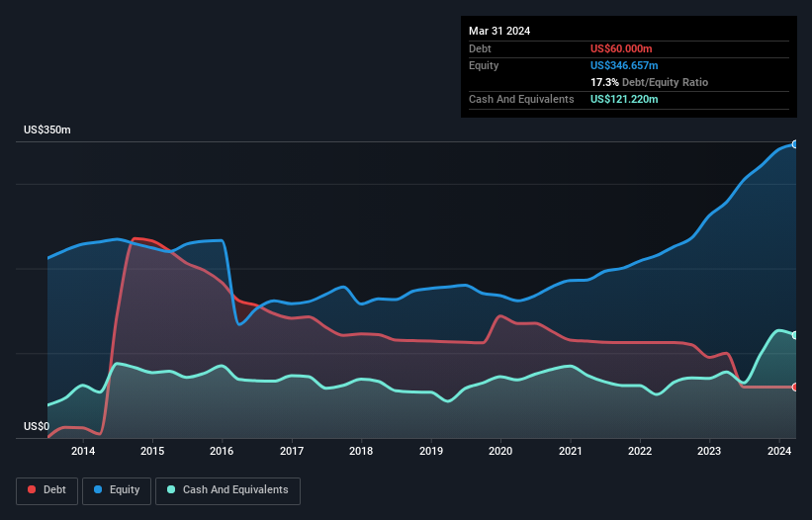Toggle Cash And Equivalents legend button
The image size is (812, 520).
point(227,490)
